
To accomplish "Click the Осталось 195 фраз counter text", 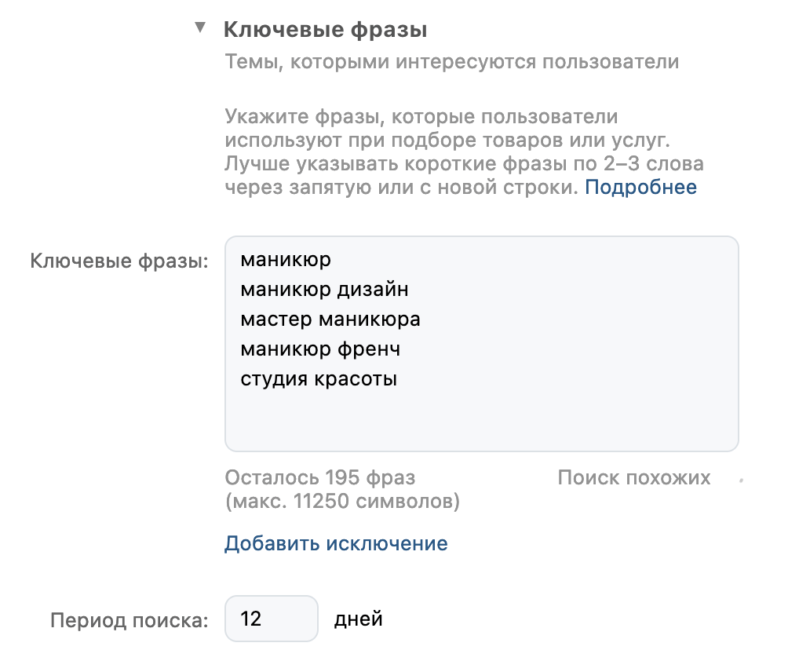I will point(320,477).
